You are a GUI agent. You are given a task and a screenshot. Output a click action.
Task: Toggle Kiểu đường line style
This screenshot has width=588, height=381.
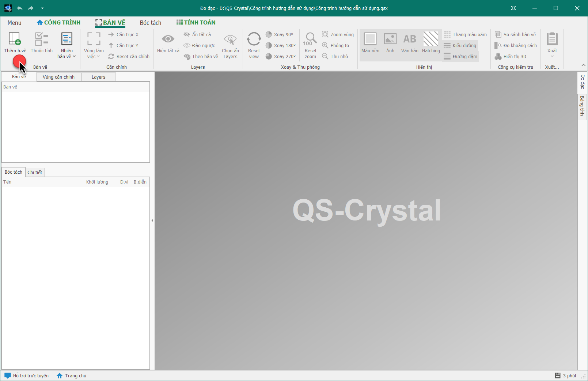pyautogui.click(x=460, y=45)
